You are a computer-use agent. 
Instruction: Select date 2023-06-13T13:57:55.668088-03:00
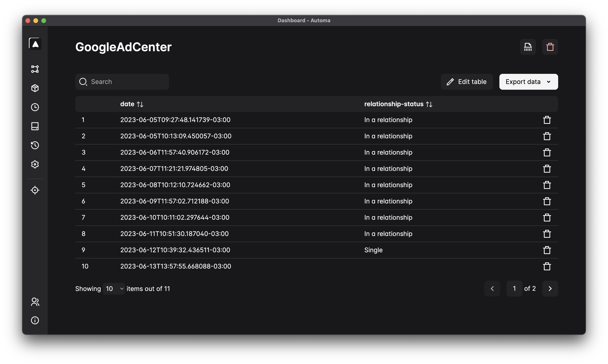176,266
